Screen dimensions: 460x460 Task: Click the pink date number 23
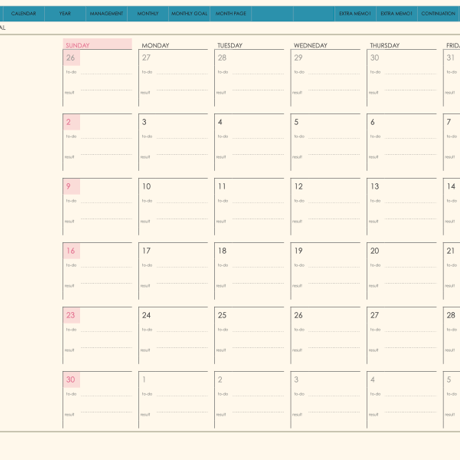click(71, 315)
